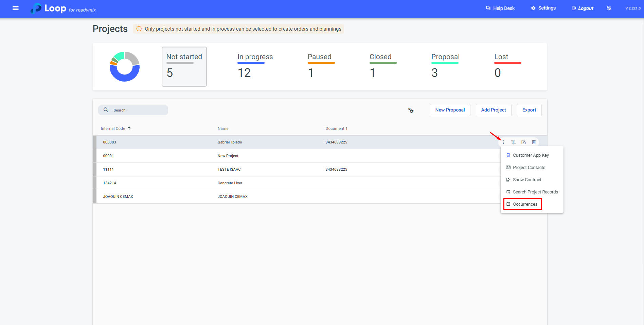The height and width of the screenshot is (325, 644).
Task: Click the adjust sliders icon in row actions
Action: [x=513, y=142]
